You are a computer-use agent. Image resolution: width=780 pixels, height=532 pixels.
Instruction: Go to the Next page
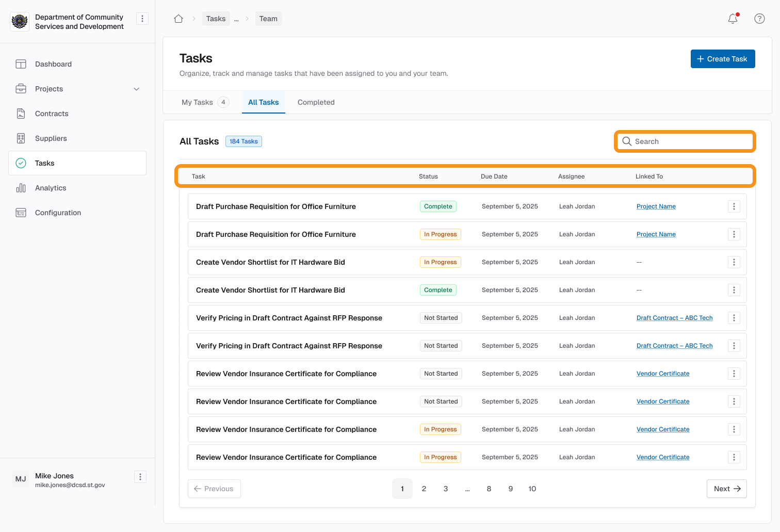coord(726,489)
